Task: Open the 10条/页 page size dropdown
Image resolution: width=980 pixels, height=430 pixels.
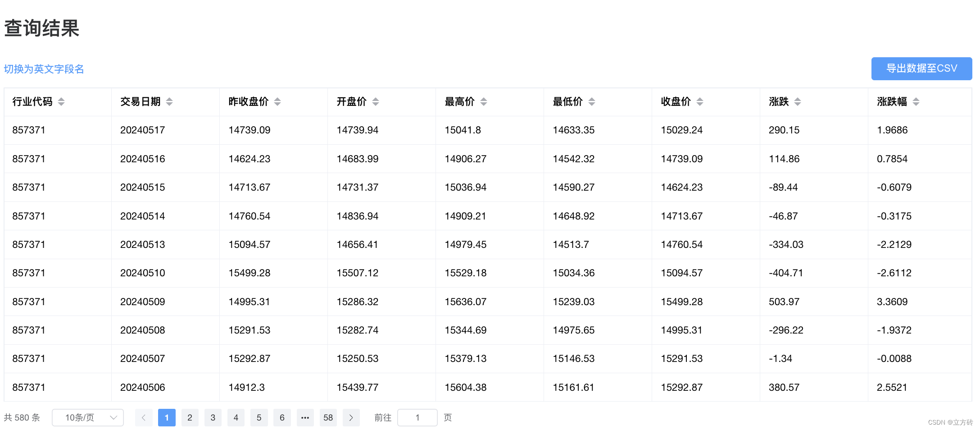Action: pyautogui.click(x=88, y=418)
